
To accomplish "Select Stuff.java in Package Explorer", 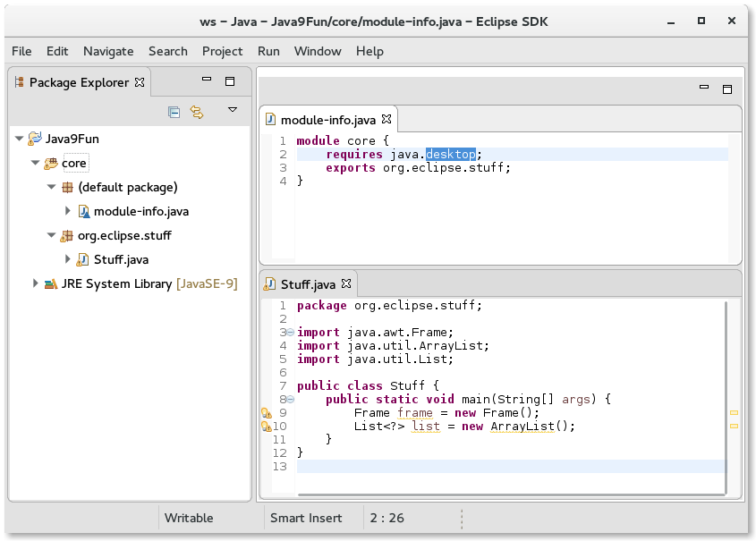I will (121, 259).
